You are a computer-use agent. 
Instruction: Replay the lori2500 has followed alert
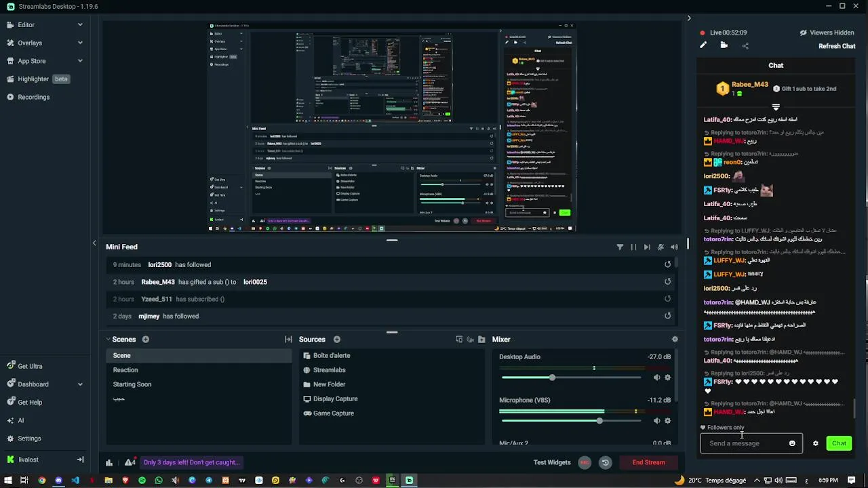coord(668,264)
